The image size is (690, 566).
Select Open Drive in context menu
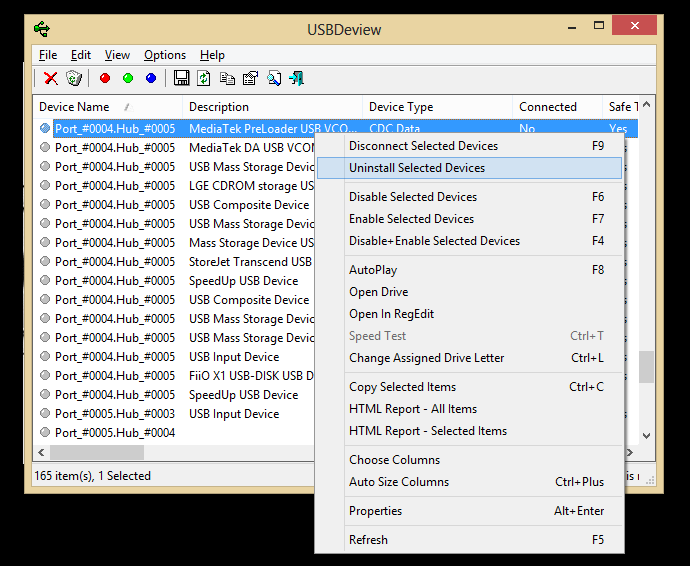pos(469,292)
